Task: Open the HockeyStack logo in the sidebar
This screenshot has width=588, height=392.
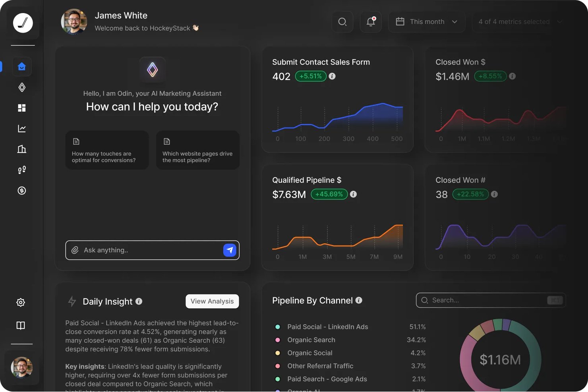Action: 23,23
